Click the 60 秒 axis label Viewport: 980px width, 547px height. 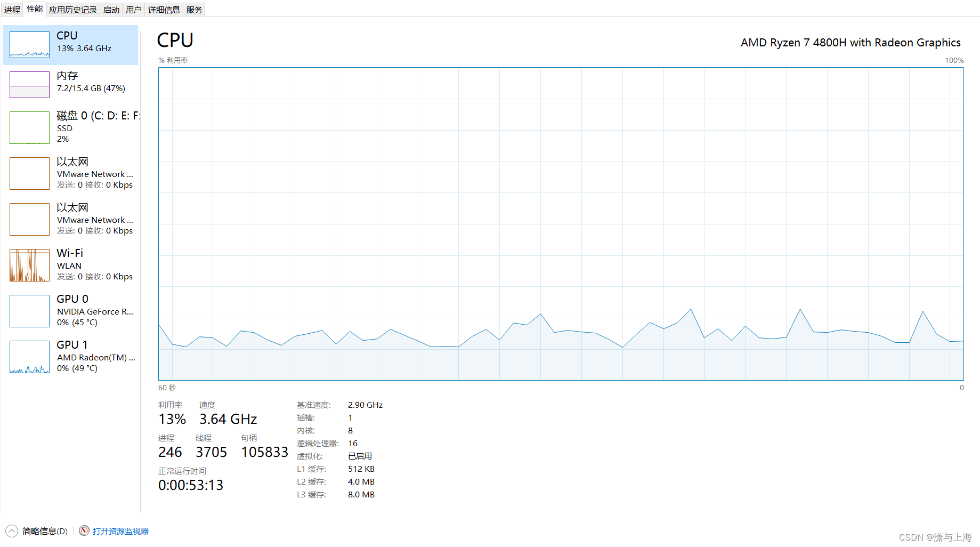(x=167, y=388)
